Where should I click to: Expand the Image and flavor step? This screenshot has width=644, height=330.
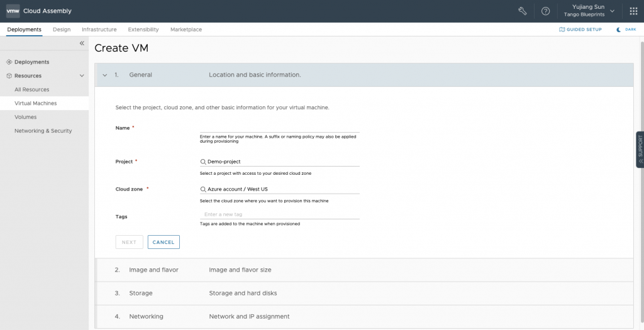tap(153, 270)
